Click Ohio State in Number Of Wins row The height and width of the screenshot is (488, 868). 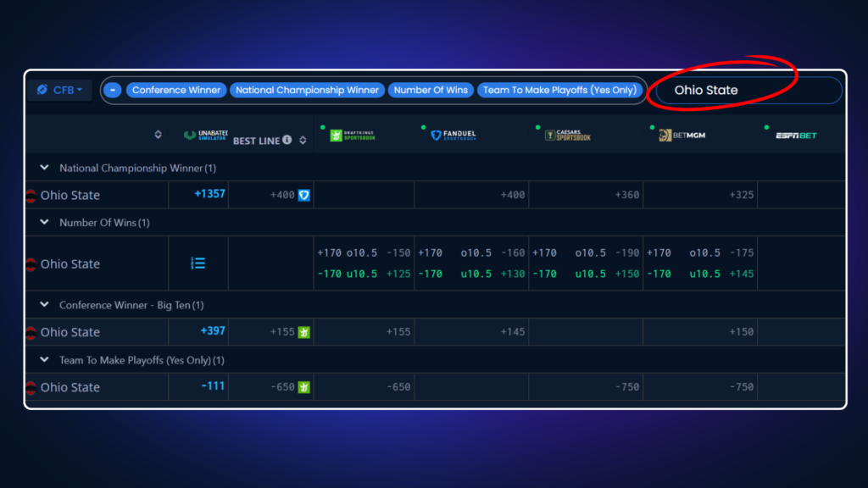(70, 264)
